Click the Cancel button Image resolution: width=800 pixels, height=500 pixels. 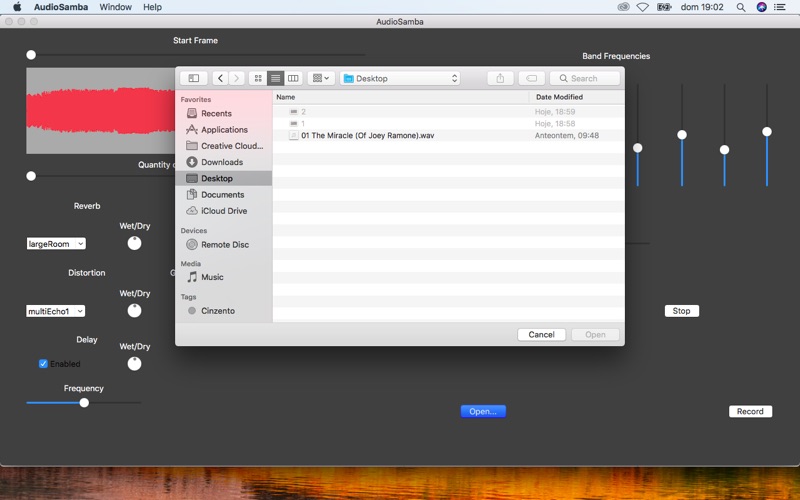tap(541, 335)
